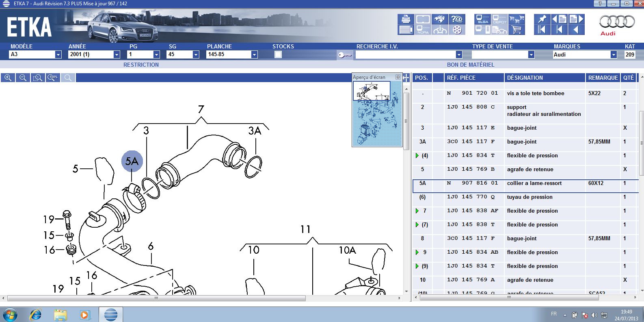Click the key icon next to Recherche I.V.
The height and width of the screenshot is (322, 644).
345,55
